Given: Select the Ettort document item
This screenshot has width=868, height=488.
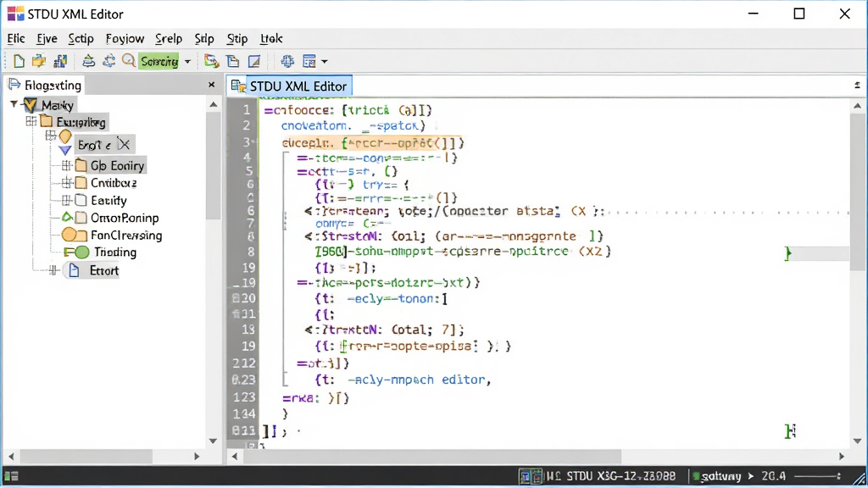Looking at the screenshot, I should click(104, 270).
